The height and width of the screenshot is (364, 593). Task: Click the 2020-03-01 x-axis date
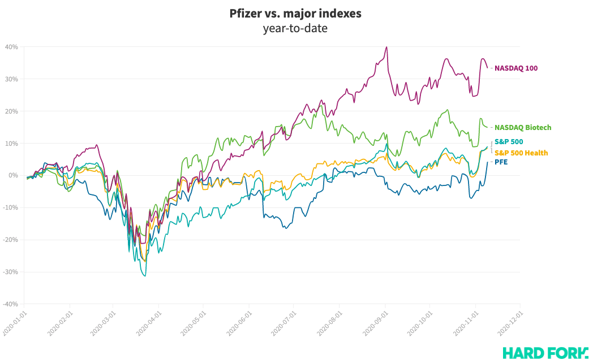point(104,323)
